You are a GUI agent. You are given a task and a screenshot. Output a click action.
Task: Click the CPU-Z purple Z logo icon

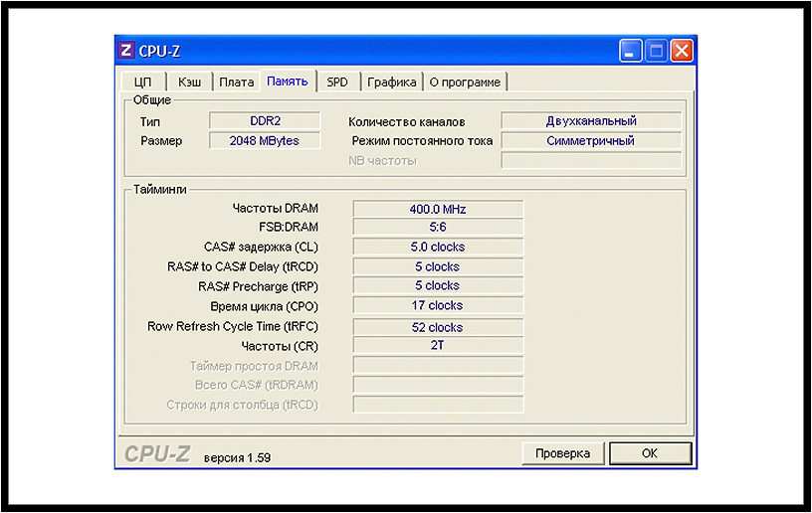(x=125, y=50)
